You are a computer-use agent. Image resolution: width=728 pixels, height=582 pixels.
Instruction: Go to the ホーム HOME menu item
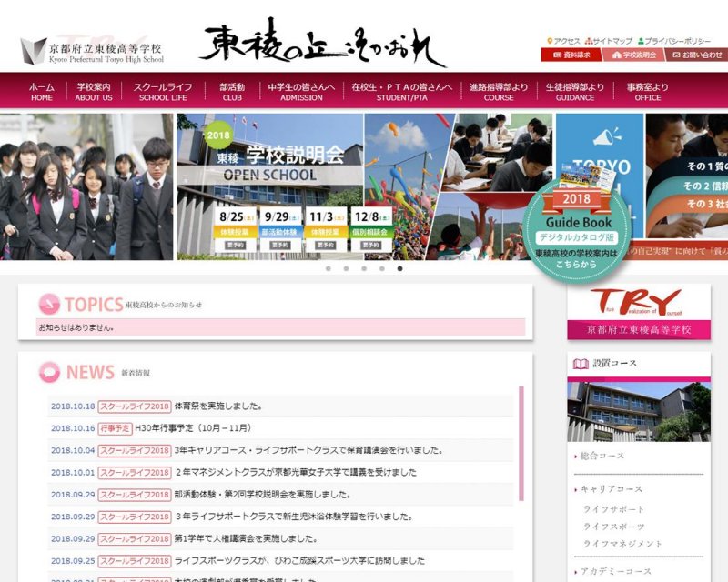(x=41, y=92)
